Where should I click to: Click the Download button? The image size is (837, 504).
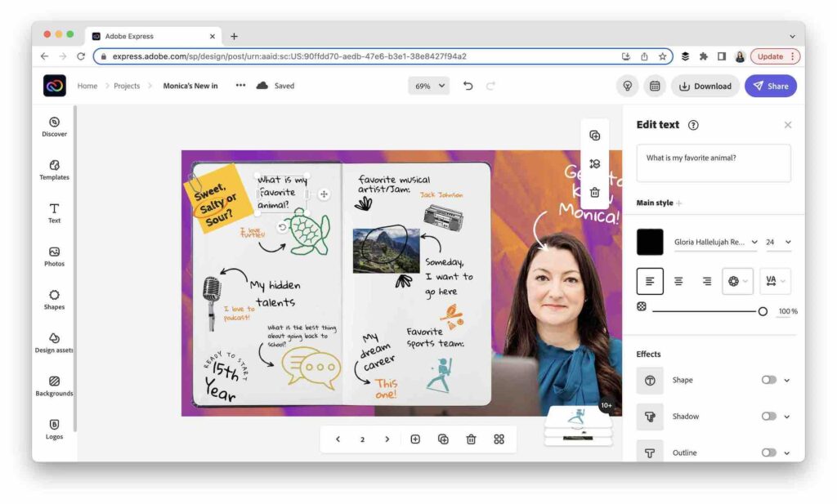click(705, 86)
